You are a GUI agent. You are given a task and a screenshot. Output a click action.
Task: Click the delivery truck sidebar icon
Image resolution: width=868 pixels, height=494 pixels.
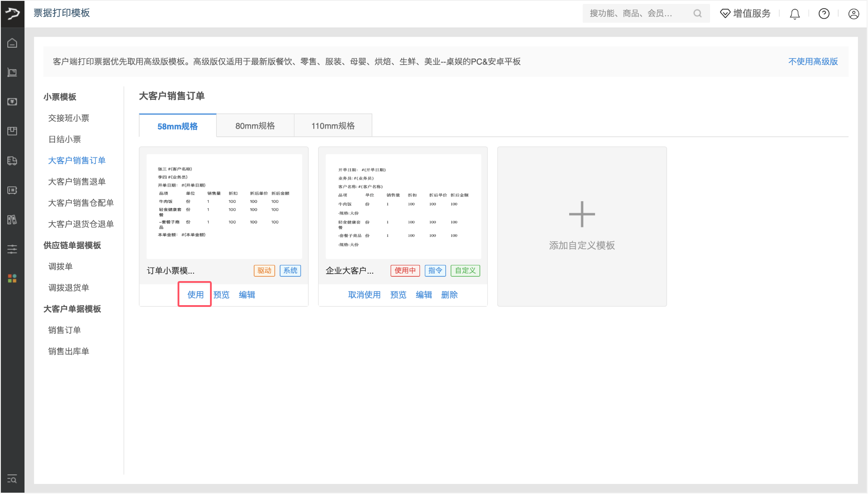click(x=12, y=161)
